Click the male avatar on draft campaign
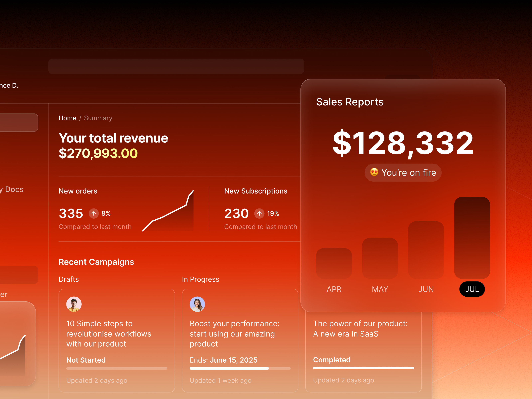This screenshot has width=532, height=399. coord(74,304)
